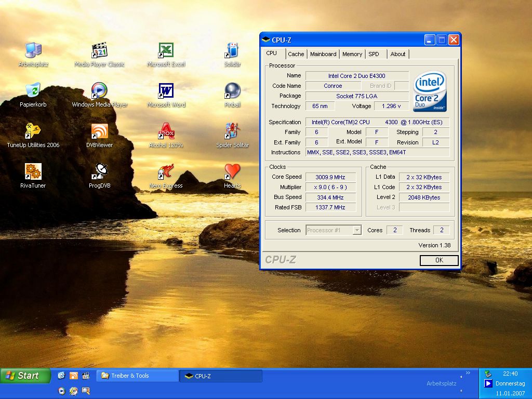Image resolution: width=532 pixels, height=399 pixels.
Task: Expand the taskbar toolbar chevron
Action: click(x=468, y=373)
